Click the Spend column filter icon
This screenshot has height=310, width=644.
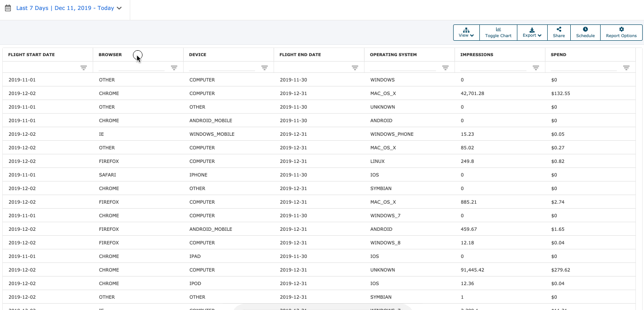coord(626,68)
